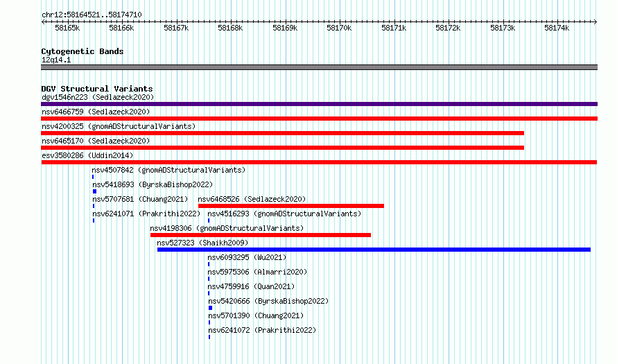Open the nsv5420666 (ByrskaBishop2022) label
617x364 pixels.
pyautogui.click(x=268, y=301)
